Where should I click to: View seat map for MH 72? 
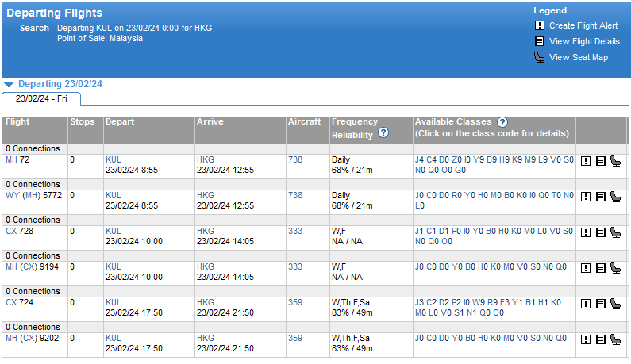615,161
